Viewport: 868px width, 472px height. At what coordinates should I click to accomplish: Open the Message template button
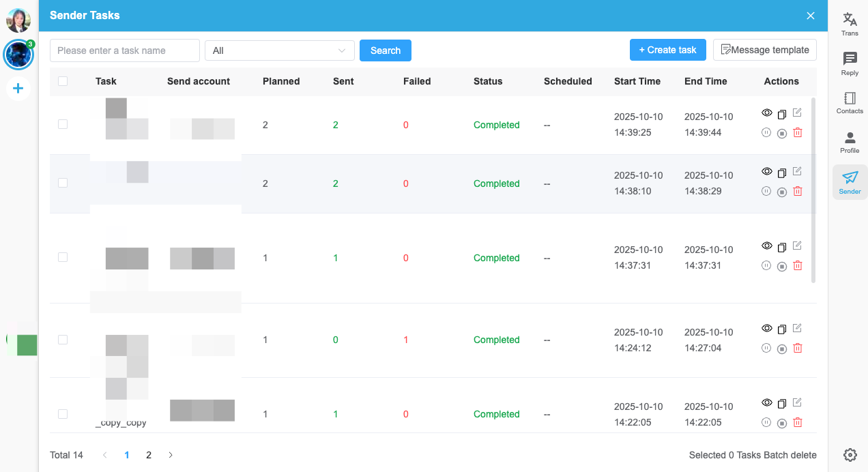pyautogui.click(x=764, y=50)
